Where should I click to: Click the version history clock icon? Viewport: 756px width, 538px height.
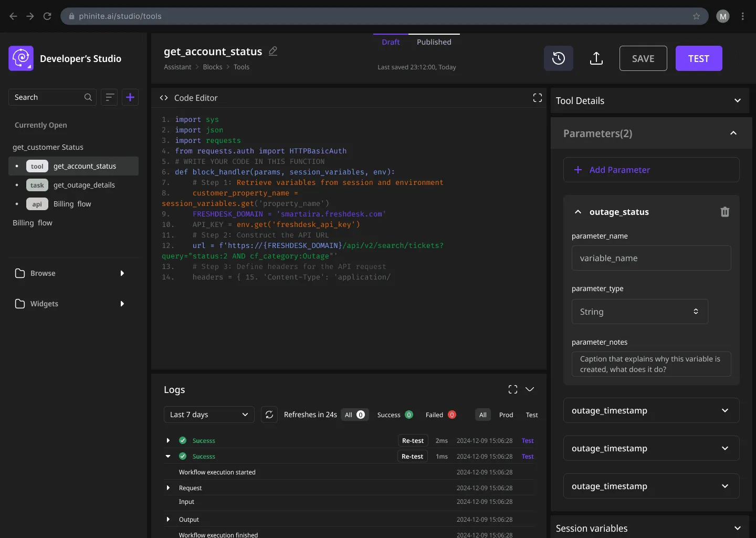(558, 58)
